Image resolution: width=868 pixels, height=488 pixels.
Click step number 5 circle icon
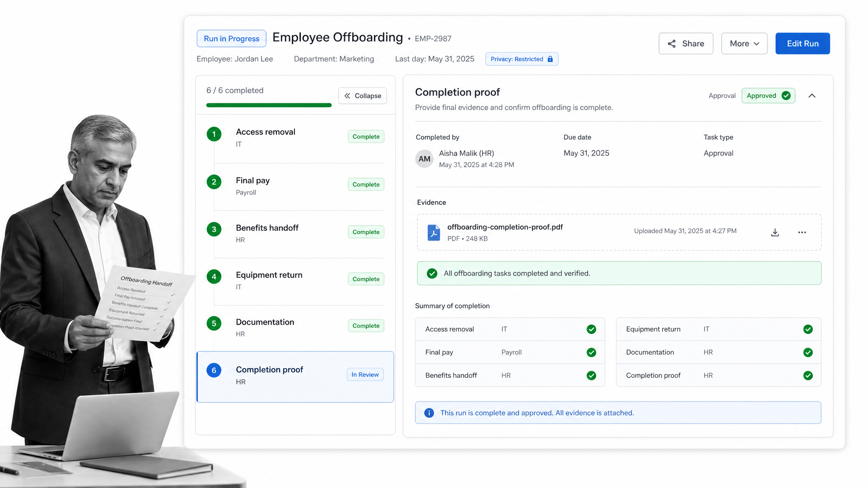point(214,324)
